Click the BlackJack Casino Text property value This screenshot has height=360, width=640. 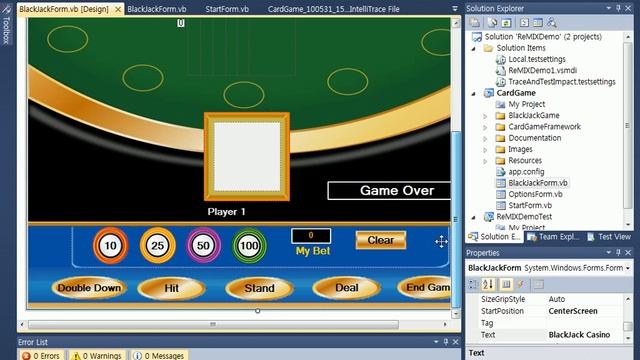point(584,335)
